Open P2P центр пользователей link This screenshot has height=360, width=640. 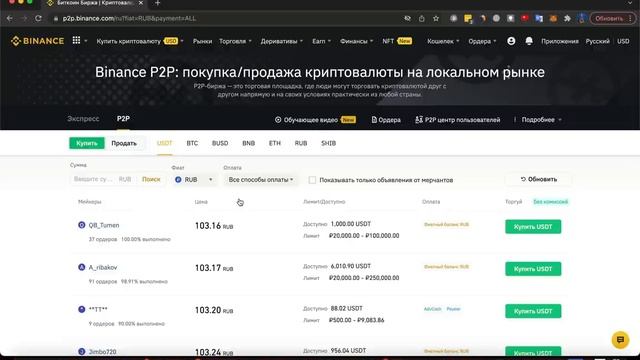pyautogui.click(x=458, y=120)
